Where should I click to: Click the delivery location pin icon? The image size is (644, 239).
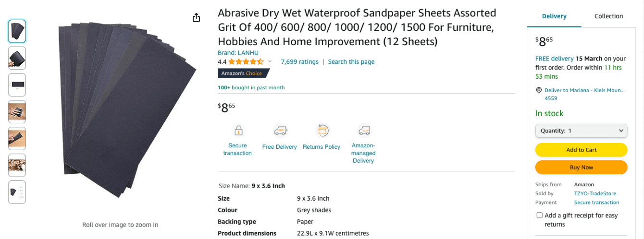click(x=539, y=90)
